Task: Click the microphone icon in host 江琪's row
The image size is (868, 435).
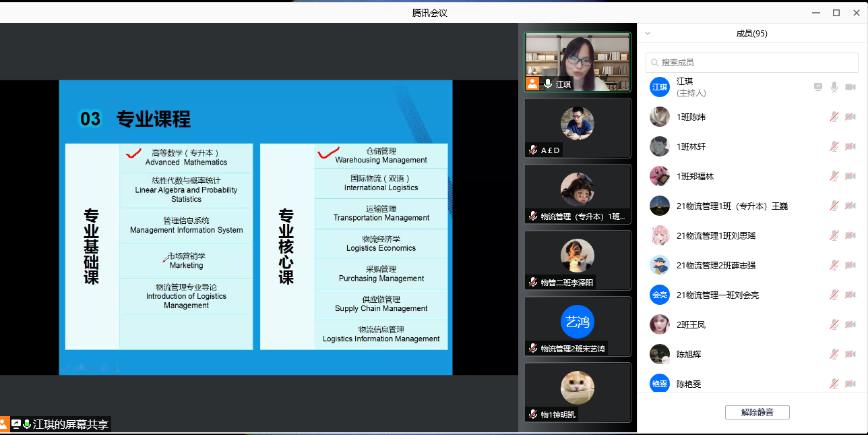Action: [834, 87]
